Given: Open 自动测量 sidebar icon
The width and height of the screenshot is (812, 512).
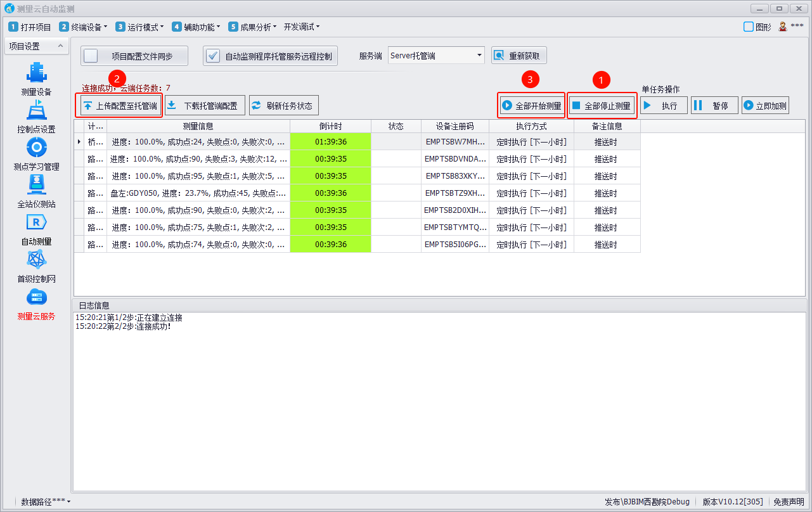Looking at the screenshot, I should [x=36, y=223].
